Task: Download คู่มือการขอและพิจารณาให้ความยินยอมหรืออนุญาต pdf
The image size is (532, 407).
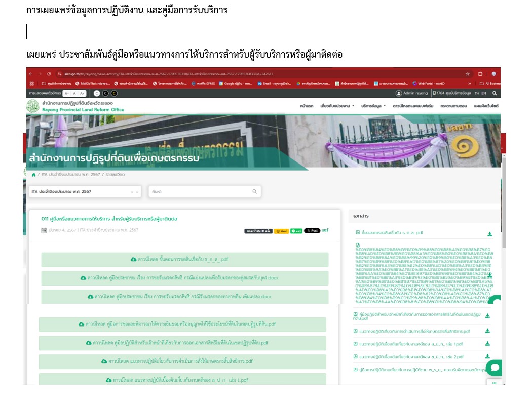Action: click(182, 324)
